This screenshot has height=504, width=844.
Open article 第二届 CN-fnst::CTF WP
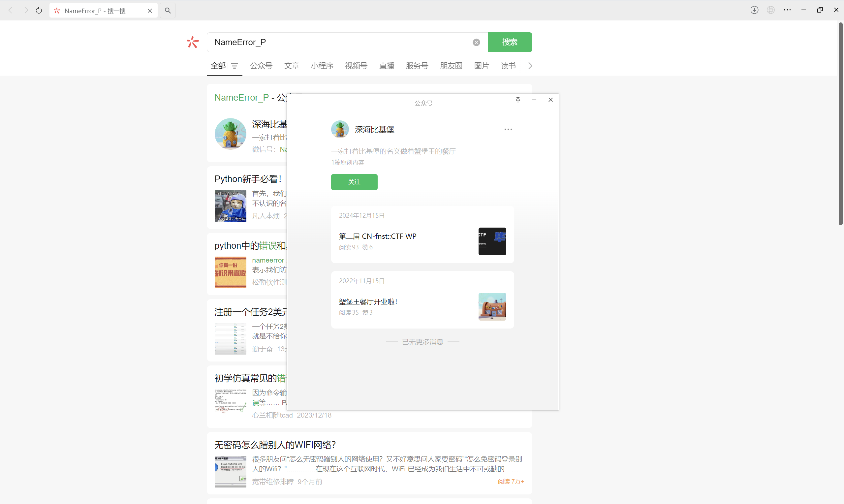[x=378, y=236]
